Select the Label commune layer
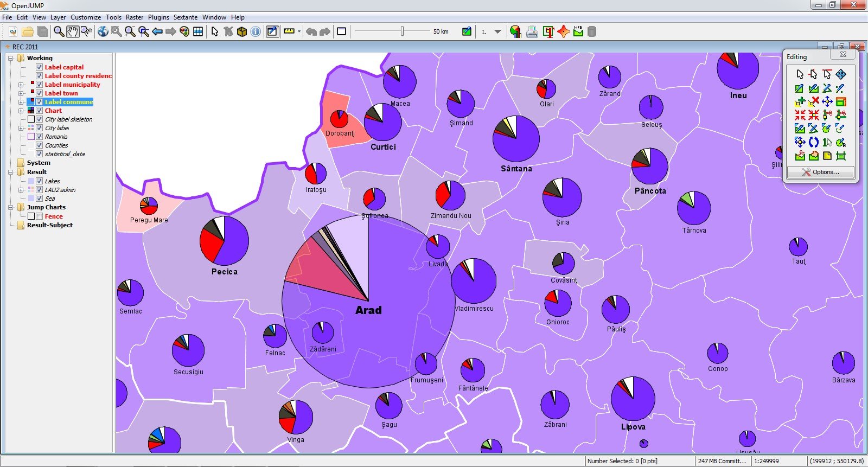Viewport: 868px width, 467px height. (x=69, y=102)
